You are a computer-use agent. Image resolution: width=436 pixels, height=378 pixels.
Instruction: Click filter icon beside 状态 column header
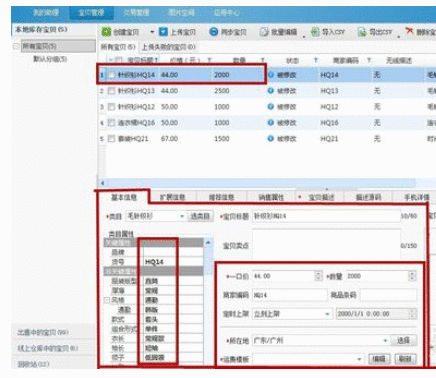pyautogui.click(x=316, y=60)
